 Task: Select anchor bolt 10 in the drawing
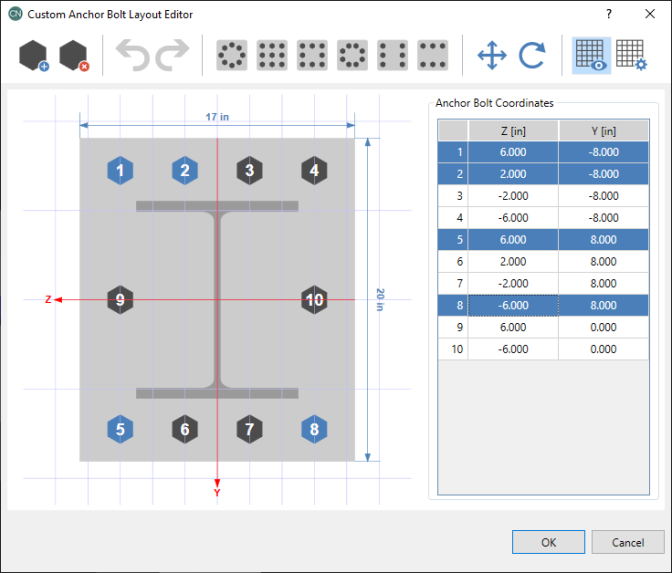[x=314, y=299]
